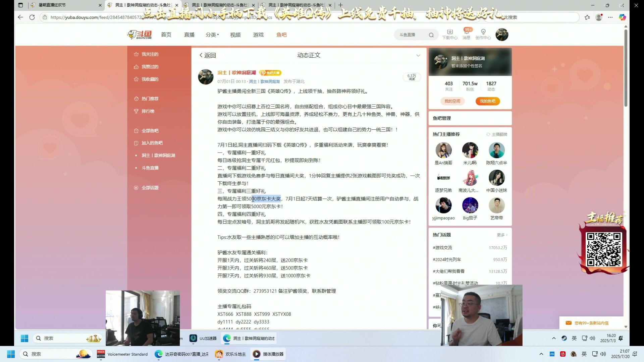Click 我的空间 button
644x362 pixels.
pos(452,101)
